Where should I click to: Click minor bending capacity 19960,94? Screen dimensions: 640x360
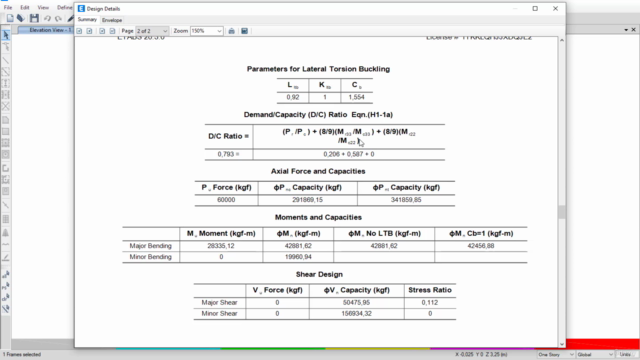tap(298, 257)
